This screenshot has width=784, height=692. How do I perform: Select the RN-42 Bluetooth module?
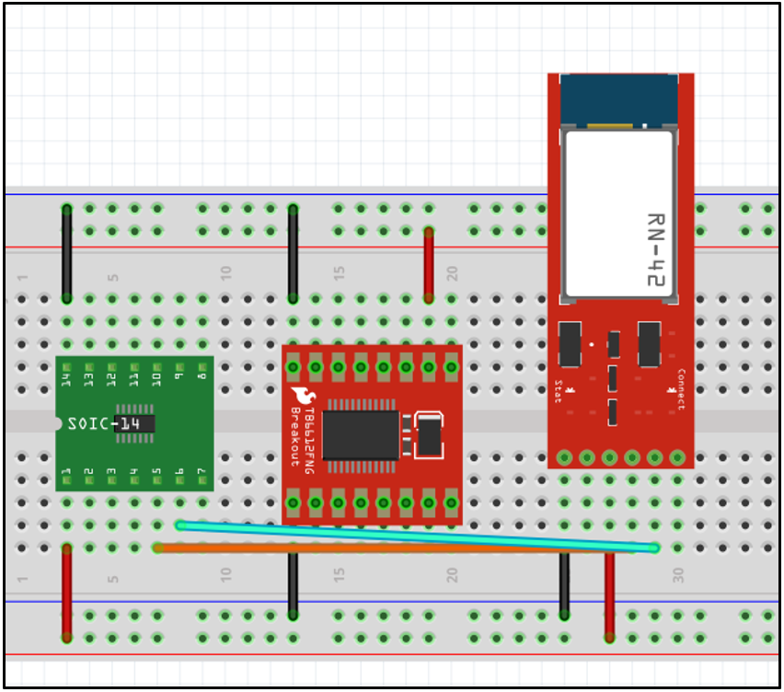[620, 271]
